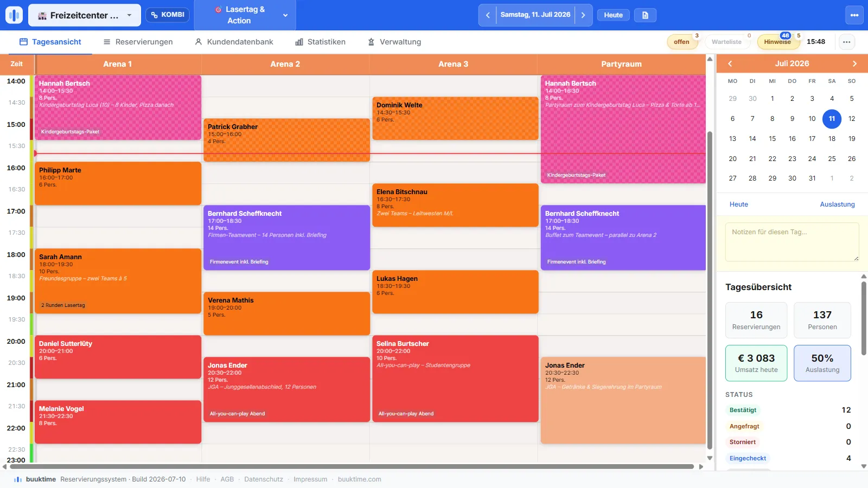
Task: Select July 18 in mini calendar
Action: pos(832,139)
